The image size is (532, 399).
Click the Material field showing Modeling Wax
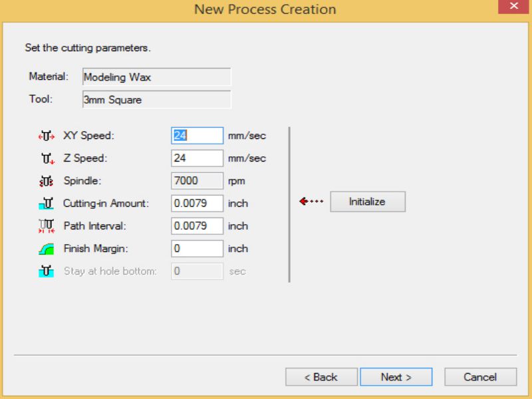[x=156, y=77]
